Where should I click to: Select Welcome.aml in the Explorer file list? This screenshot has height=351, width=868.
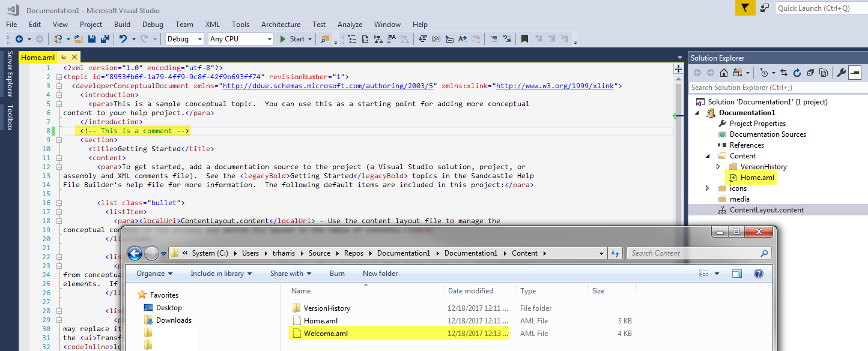point(326,334)
